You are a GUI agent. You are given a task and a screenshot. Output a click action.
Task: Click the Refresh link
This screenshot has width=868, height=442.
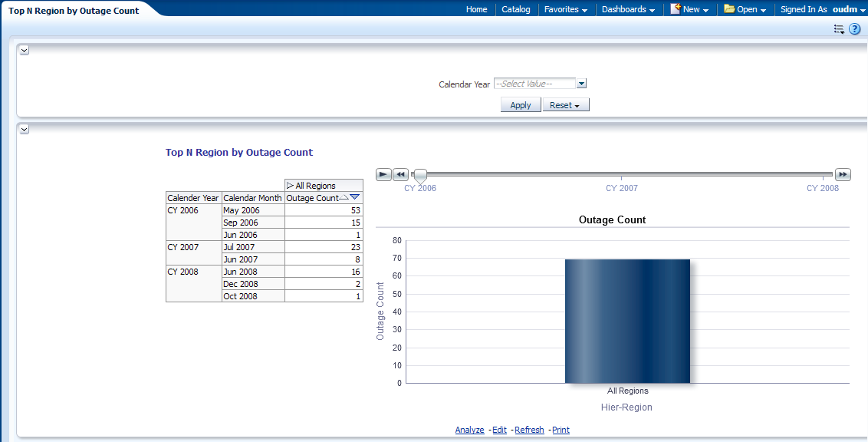[529, 430]
